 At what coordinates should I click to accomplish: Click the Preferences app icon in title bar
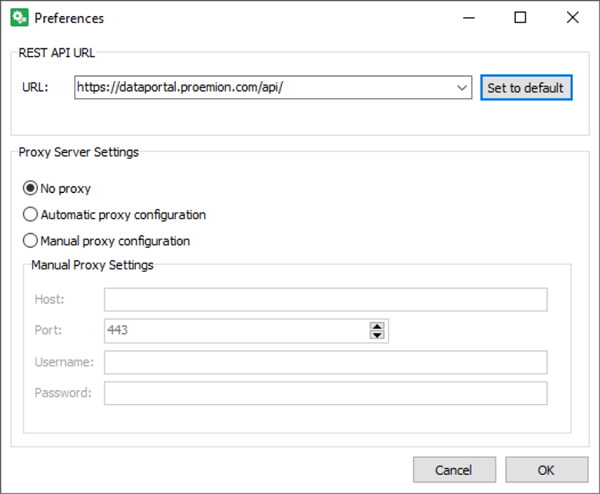pos(18,18)
